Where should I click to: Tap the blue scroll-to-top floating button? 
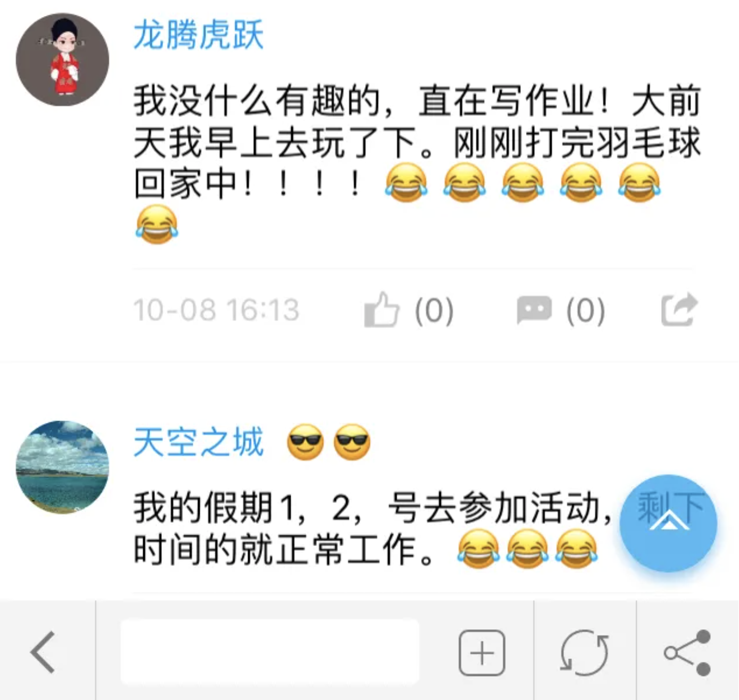(x=669, y=523)
